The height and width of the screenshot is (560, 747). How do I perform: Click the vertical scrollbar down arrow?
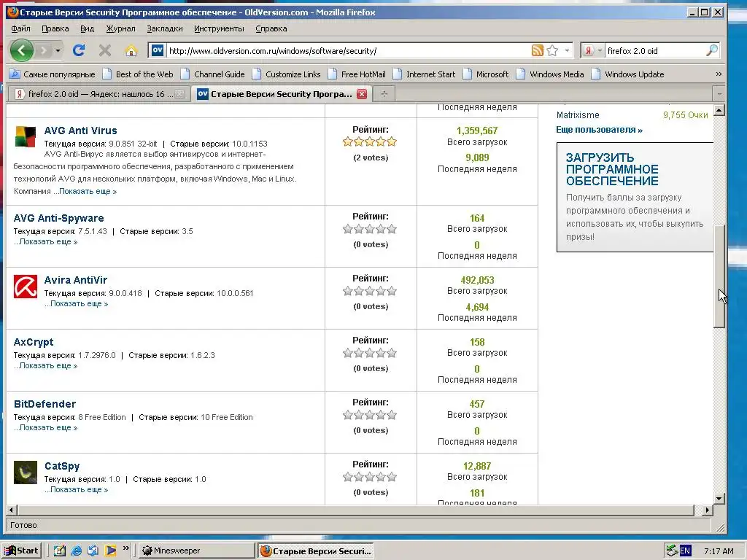coord(719,499)
